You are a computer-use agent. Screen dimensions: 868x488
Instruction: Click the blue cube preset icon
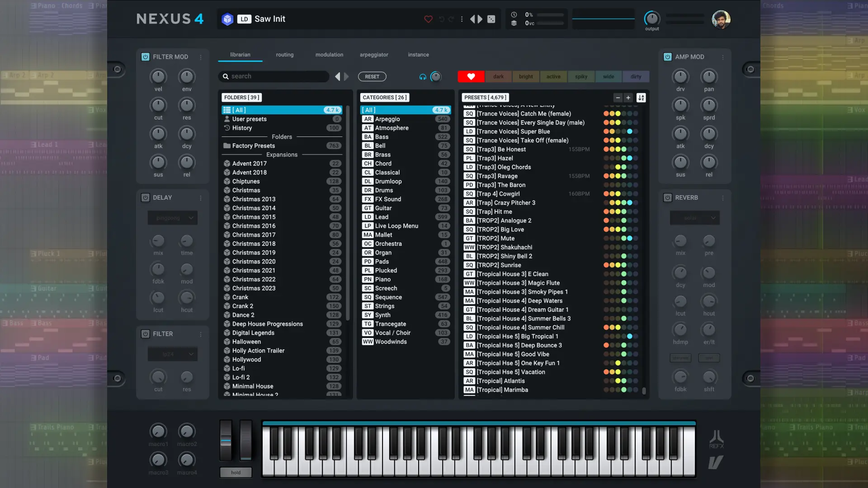[227, 19]
